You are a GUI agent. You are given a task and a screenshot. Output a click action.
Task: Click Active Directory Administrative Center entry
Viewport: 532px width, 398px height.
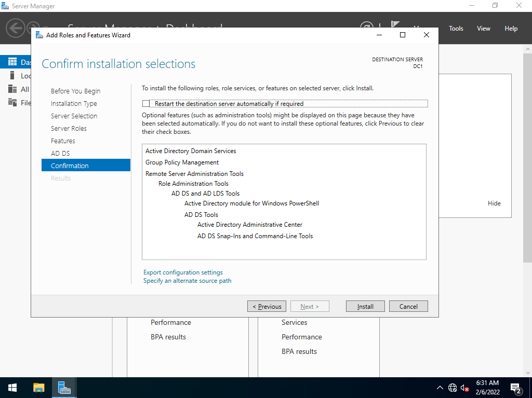pos(250,224)
